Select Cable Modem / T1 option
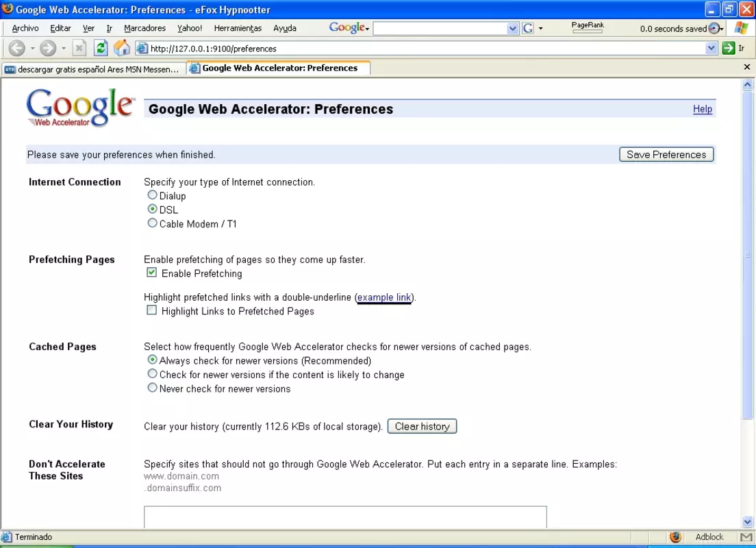Screen dimensions: 756x548 click(152, 223)
